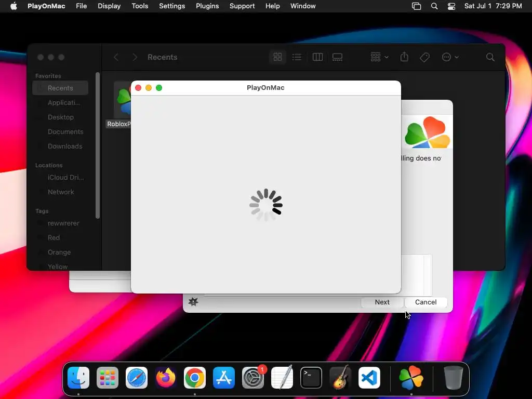This screenshot has height=399, width=532.
Task: Open App Store from the Dock
Action: [224, 378]
